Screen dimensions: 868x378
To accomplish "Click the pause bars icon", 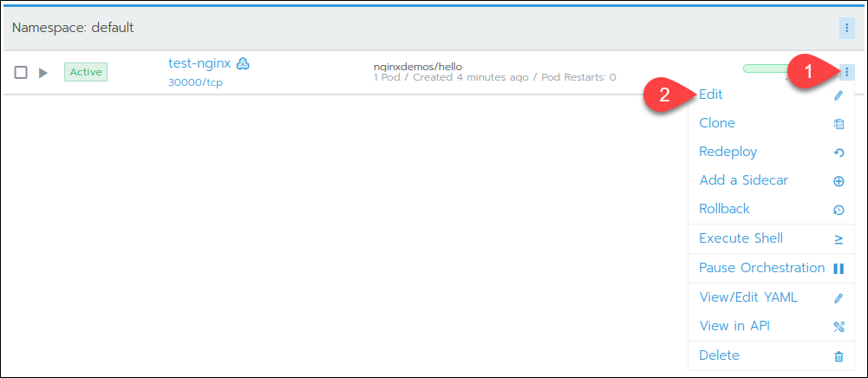I will 839,269.
